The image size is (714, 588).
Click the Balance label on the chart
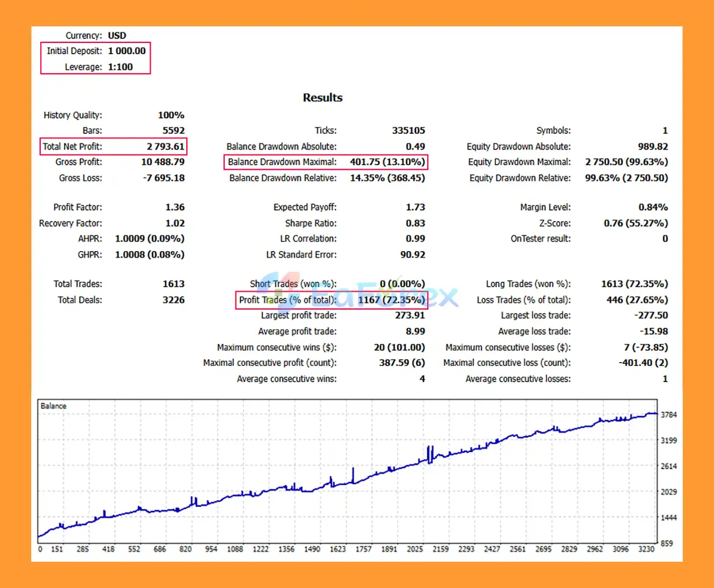(x=54, y=406)
